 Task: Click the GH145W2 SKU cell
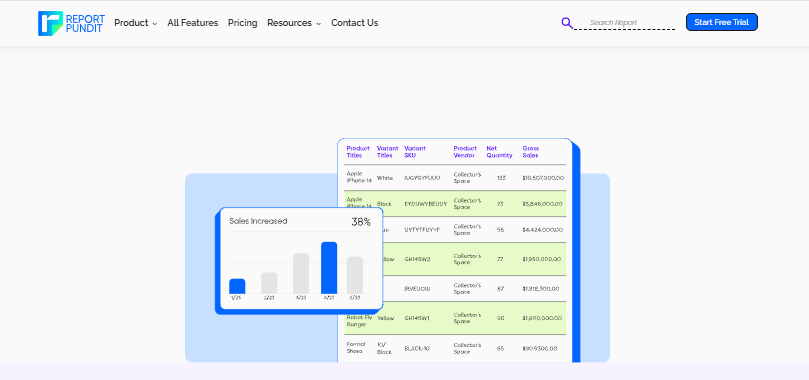pyautogui.click(x=417, y=259)
